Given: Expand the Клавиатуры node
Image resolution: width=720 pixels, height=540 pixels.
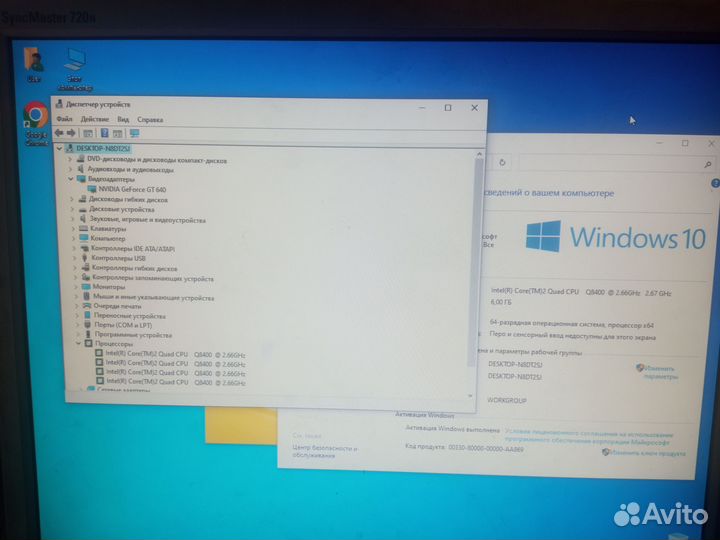Looking at the screenshot, I should coord(73,228).
